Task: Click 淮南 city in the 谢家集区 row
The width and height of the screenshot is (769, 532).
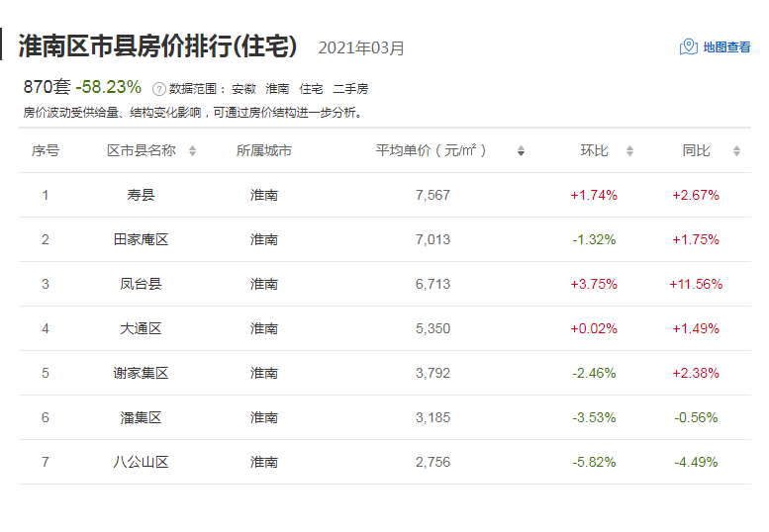Action: tap(264, 373)
